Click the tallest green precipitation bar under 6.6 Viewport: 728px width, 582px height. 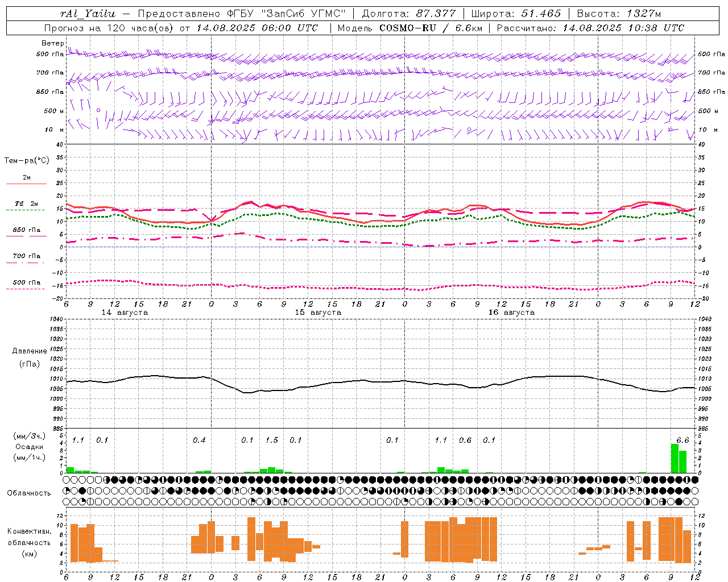pyautogui.click(x=675, y=459)
